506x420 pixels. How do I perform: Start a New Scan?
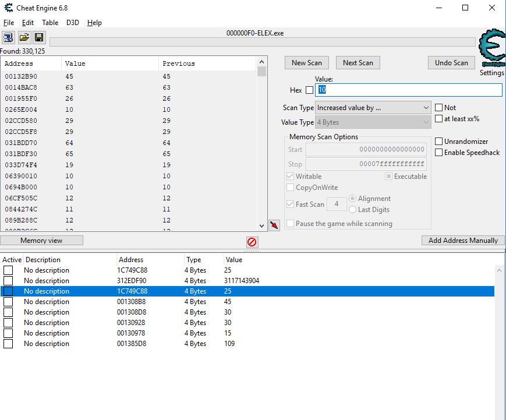pyautogui.click(x=306, y=62)
